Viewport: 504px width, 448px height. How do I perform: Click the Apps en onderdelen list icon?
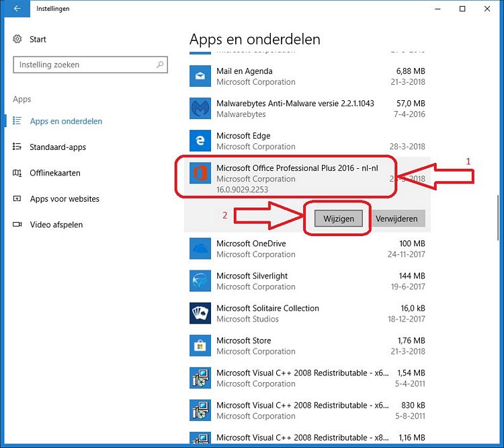click(17, 121)
